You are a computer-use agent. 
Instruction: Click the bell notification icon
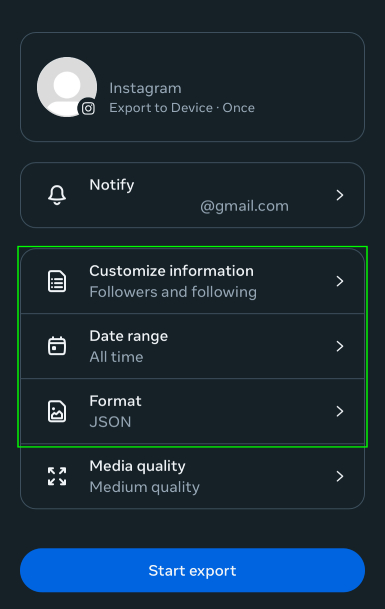click(57, 195)
